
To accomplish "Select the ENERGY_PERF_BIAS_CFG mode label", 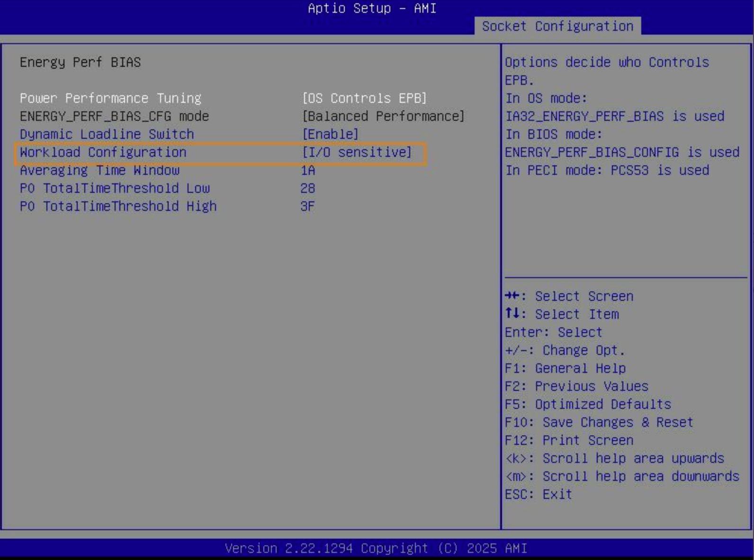I will [114, 116].
